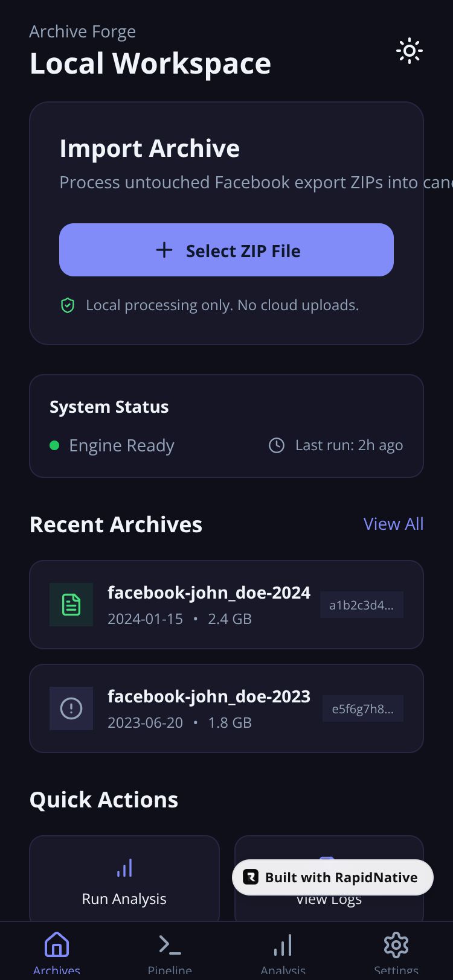Open the facebook-john_doe-2024 archive entry
Screen dimensions: 453x980
[226, 605]
